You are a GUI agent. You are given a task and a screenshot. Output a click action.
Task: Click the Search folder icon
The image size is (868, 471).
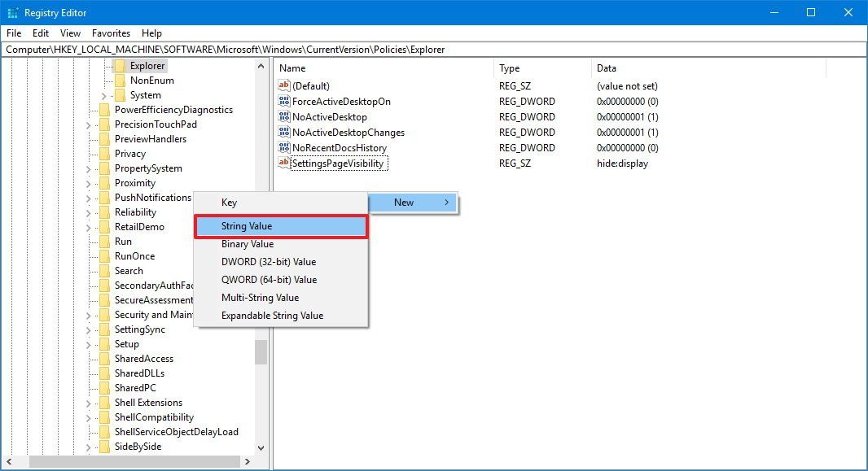point(104,271)
